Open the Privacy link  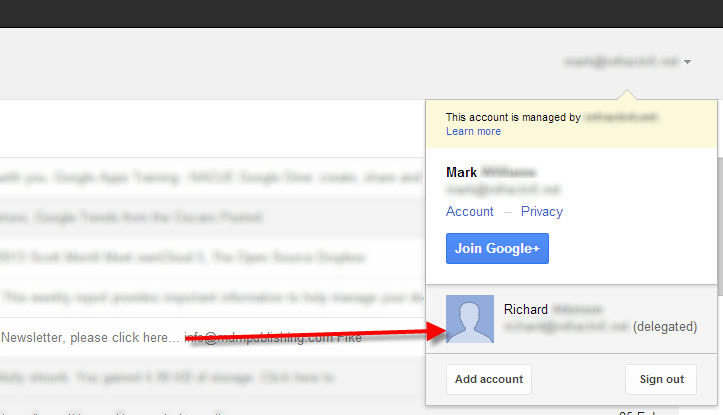tap(542, 211)
